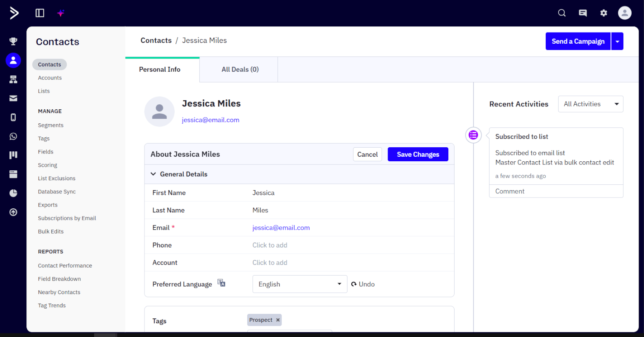
Task: Open the All Activities filter dropdown
Action: click(590, 104)
